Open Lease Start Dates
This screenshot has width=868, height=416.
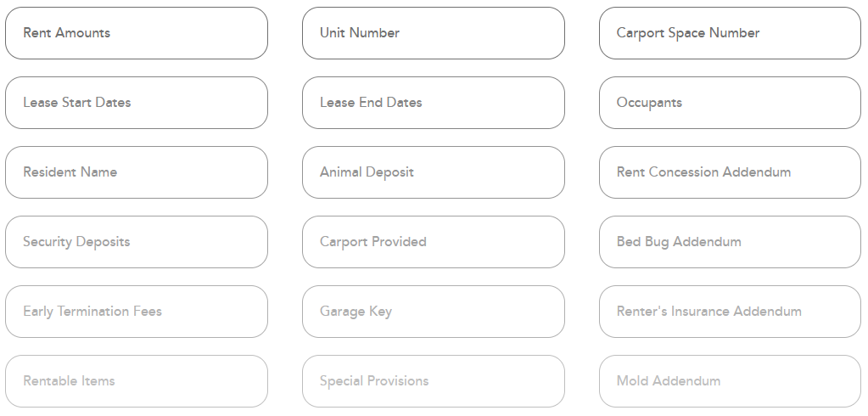point(137,103)
